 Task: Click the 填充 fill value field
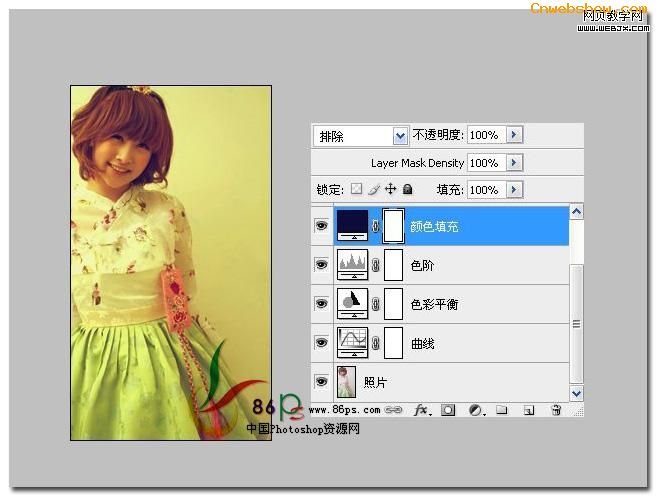pos(486,190)
